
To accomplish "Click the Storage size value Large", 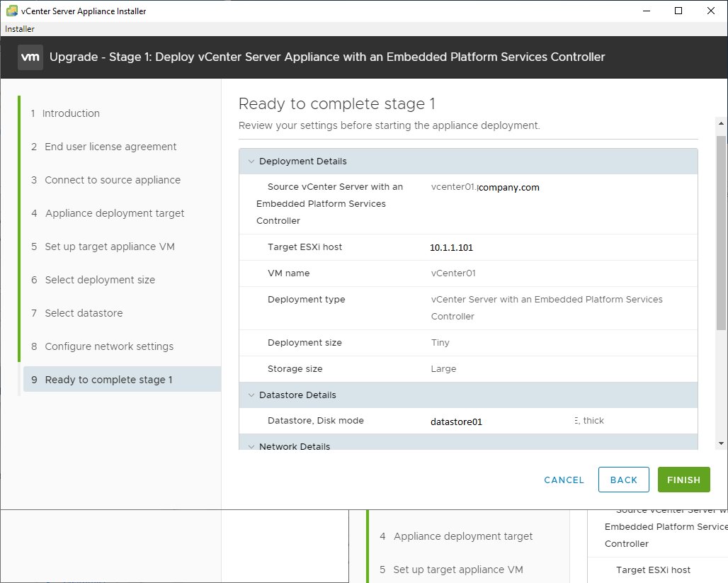I will 443,369.
